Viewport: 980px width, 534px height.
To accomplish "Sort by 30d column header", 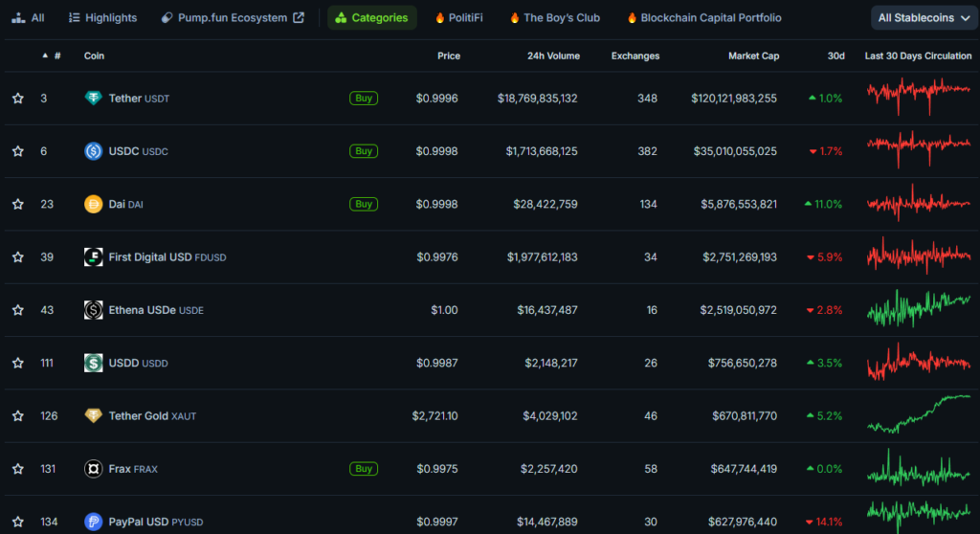I will (x=835, y=56).
